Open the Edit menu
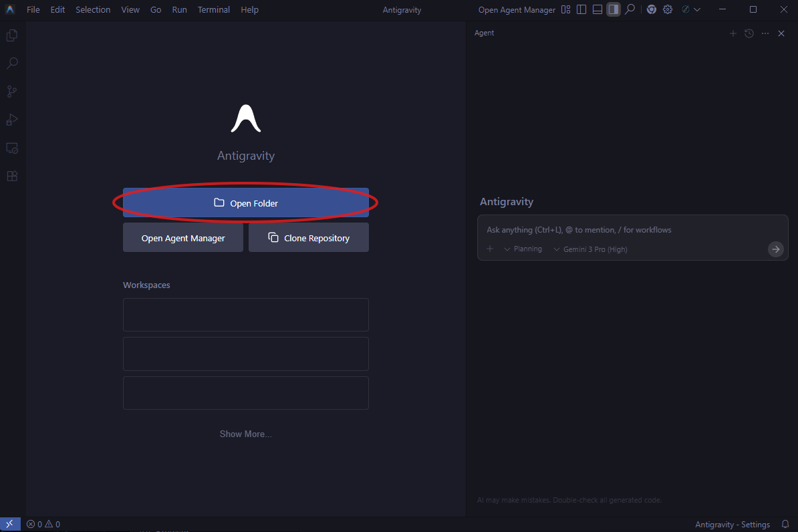The height and width of the screenshot is (532, 798). tap(57, 9)
